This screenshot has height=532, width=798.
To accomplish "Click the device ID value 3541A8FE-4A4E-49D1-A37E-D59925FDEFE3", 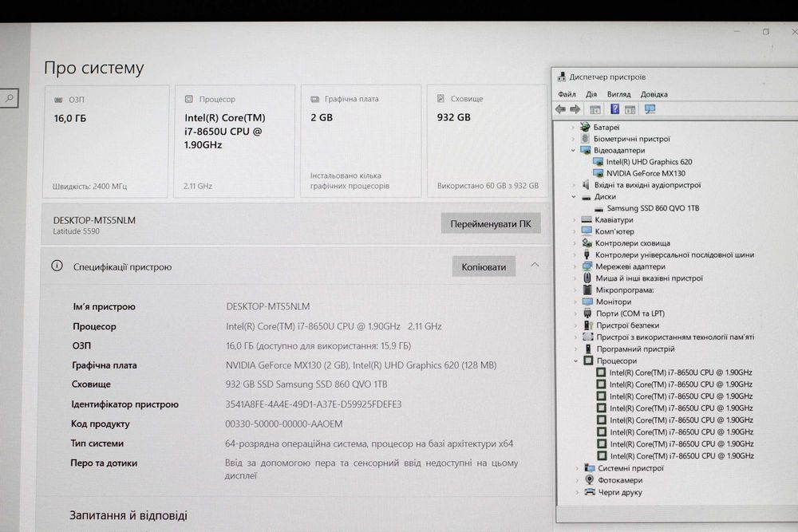I will (x=314, y=404).
